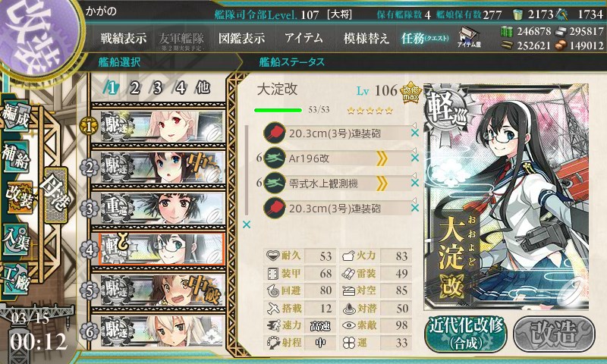Open the 任務(クエスト) quest menu
This screenshot has width=607, height=364.
(x=425, y=38)
